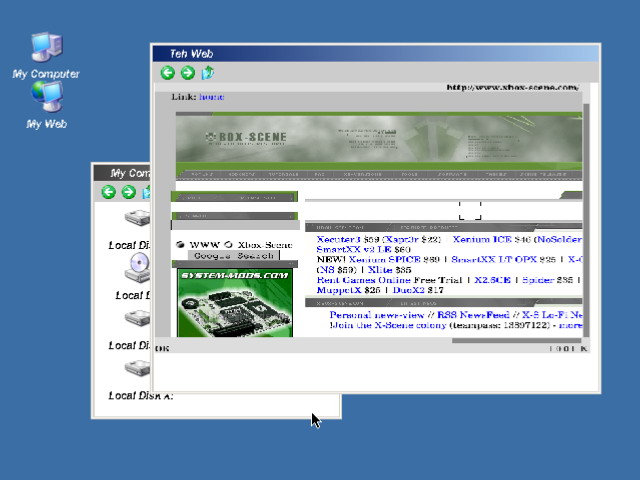The height and width of the screenshot is (480, 640).
Task: Open the DuoX2 link
Action: [408, 290]
